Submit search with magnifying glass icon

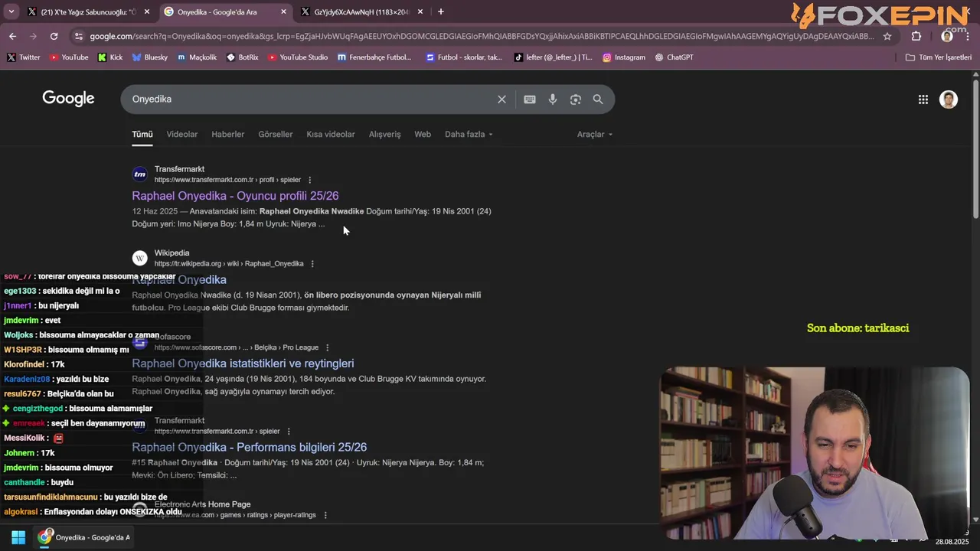[598, 99]
